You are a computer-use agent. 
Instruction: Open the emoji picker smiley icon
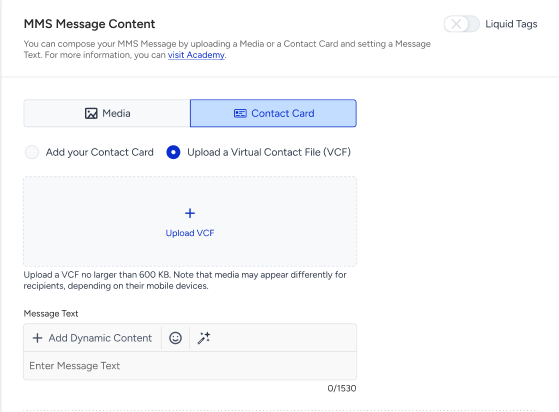pos(175,338)
